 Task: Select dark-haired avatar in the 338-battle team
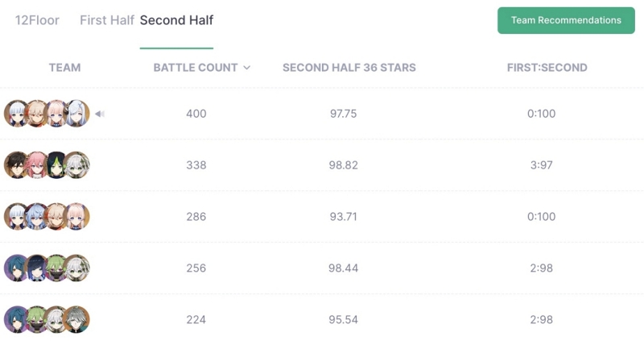17,165
